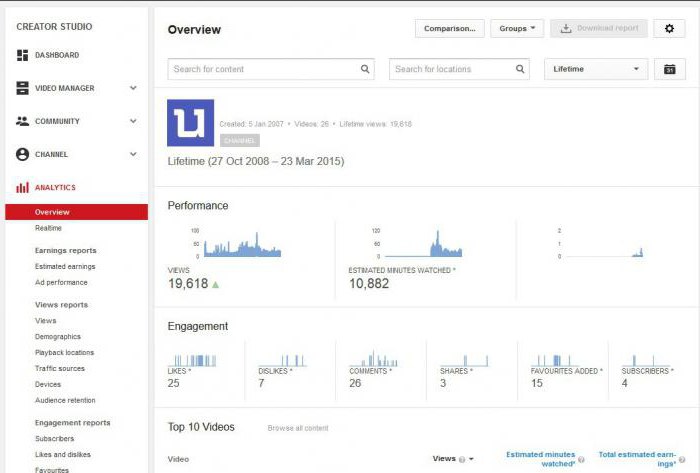700x473 pixels.
Task: Click the content search magnifier icon
Action: pyautogui.click(x=365, y=69)
